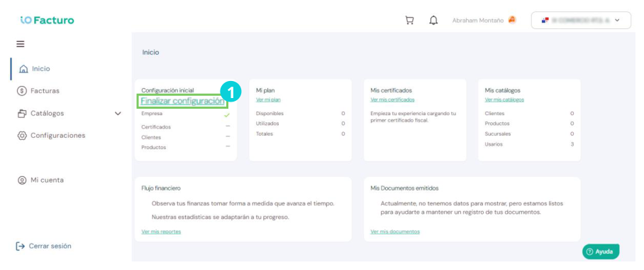The height and width of the screenshot is (270, 644).
Task: Click the Configuraciones gear icon
Action: [22, 136]
